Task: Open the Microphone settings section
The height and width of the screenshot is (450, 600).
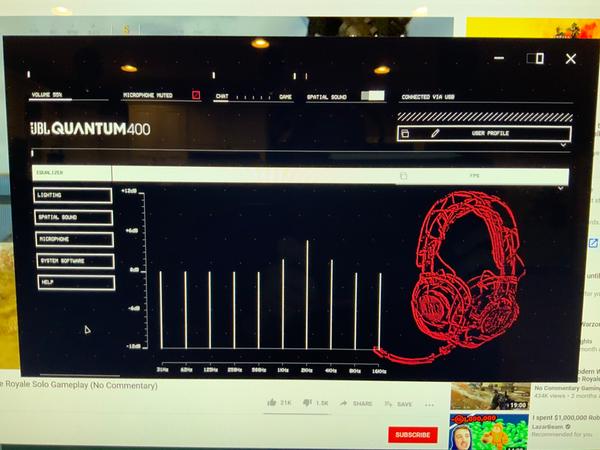Action: tap(74, 239)
